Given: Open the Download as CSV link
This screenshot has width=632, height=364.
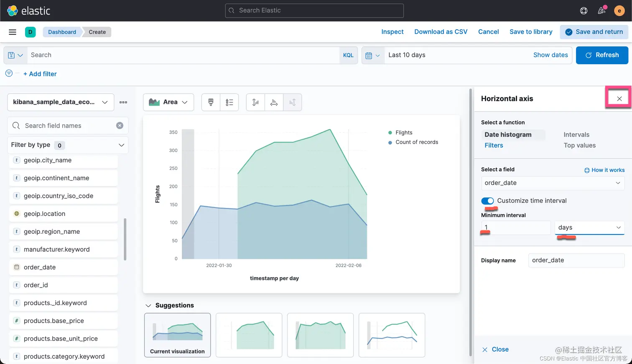Looking at the screenshot, I should (x=441, y=32).
